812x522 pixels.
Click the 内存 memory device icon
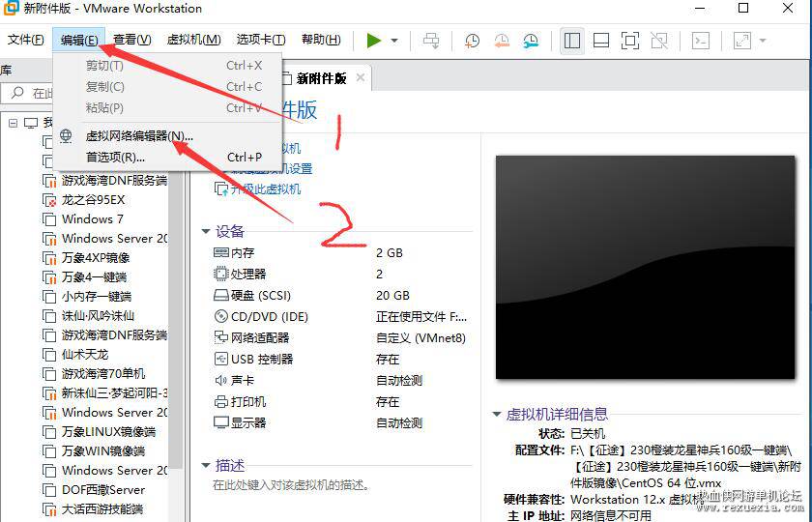click(x=221, y=252)
